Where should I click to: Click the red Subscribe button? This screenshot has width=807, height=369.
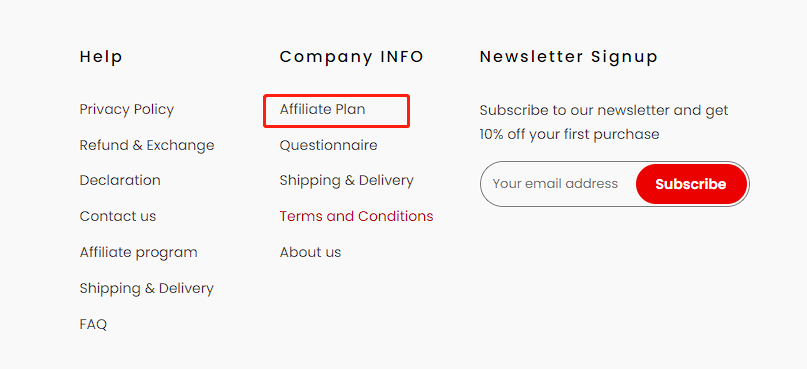tap(691, 184)
